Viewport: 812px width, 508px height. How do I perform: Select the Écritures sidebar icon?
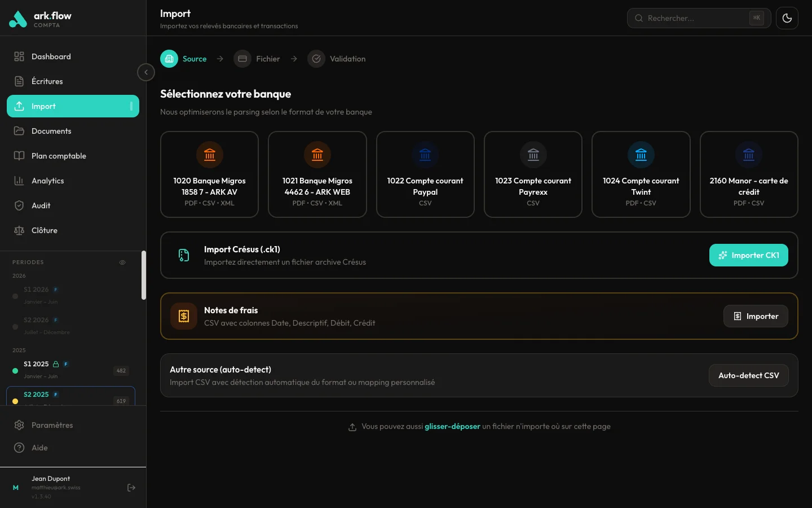coord(19,81)
